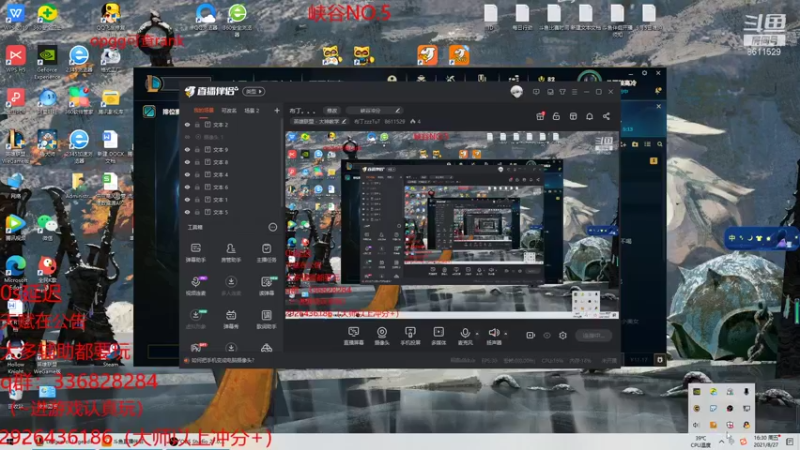This screenshot has height=450, width=800.
Task: Open the message feedback icon in title bar
Action: pos(536,92)
